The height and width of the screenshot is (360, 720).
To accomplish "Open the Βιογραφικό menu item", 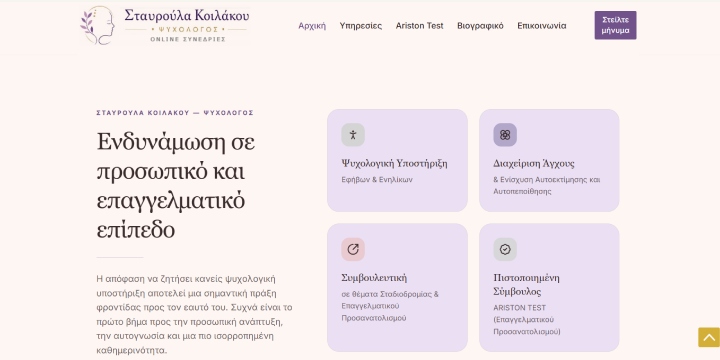I will (x=480, y=26).
